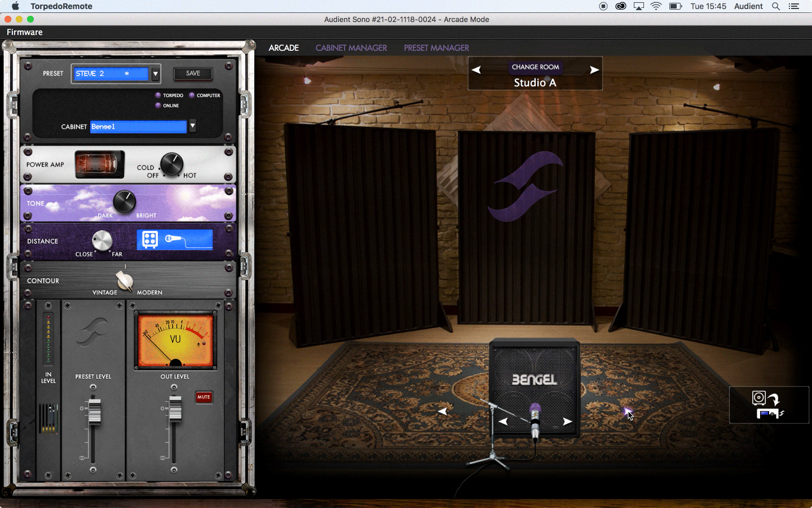Screen dimensions: 812x508
Task: Click the OUT LEVEL fader handle
Action: (175, 409)
